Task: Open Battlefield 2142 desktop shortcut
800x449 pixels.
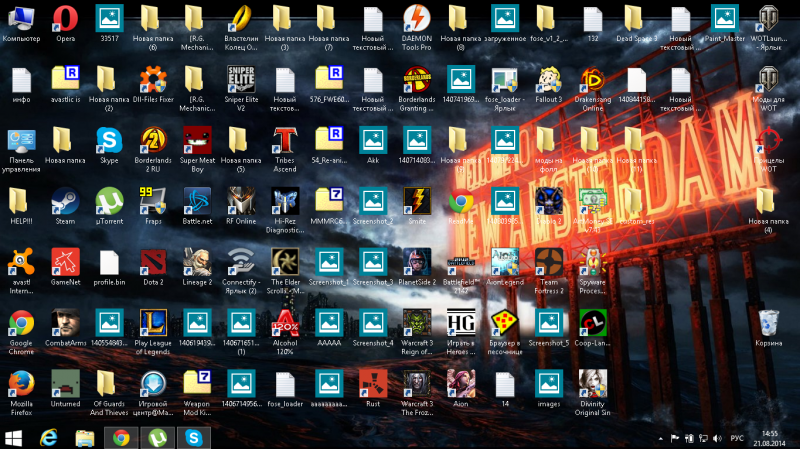Action: (x=461, y=262)
